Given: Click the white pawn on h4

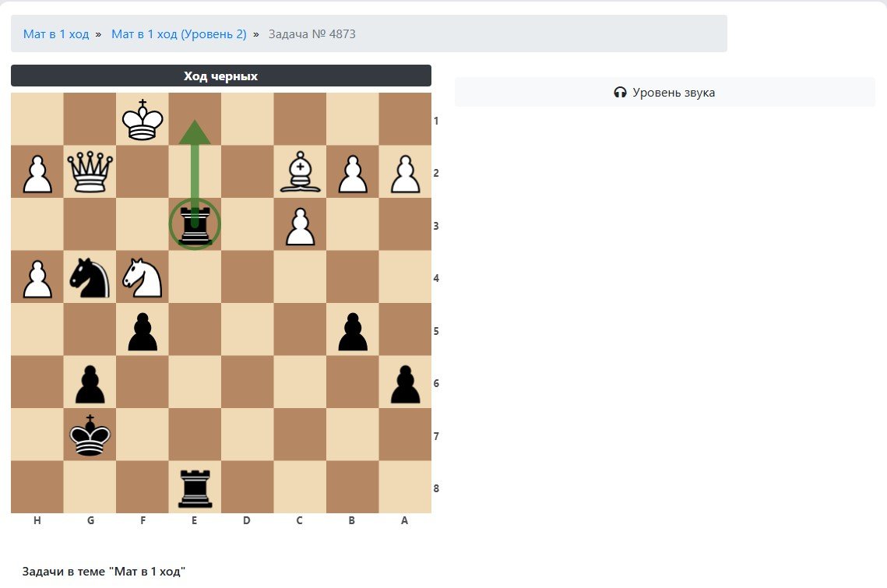Looking at the screenshot, I should 37,277.
